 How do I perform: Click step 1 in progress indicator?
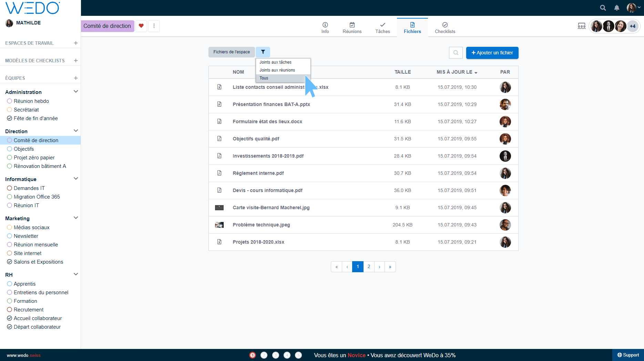click(x=253, y=355)
